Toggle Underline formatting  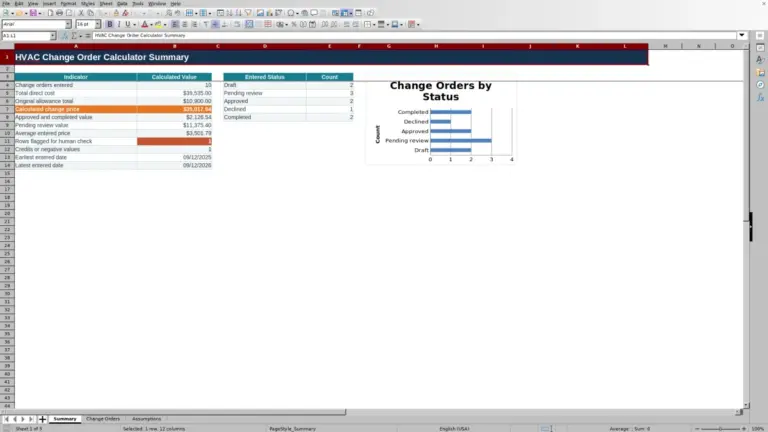(x=128, y=24)
